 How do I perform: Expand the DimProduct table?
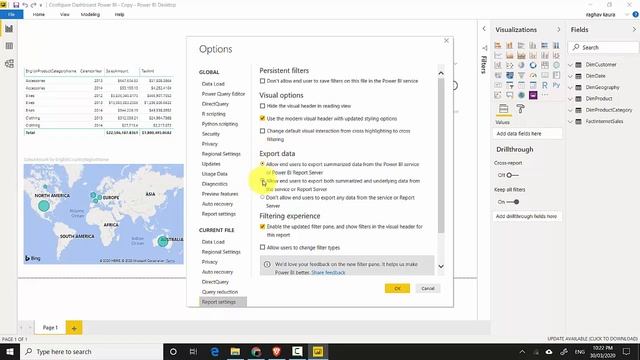click(571, 99)
